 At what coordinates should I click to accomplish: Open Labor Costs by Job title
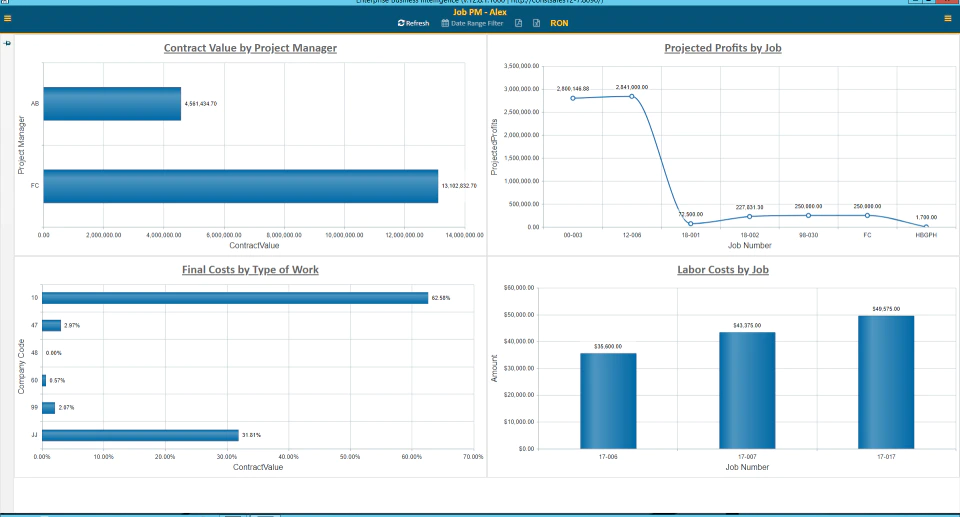coord(722,270)
